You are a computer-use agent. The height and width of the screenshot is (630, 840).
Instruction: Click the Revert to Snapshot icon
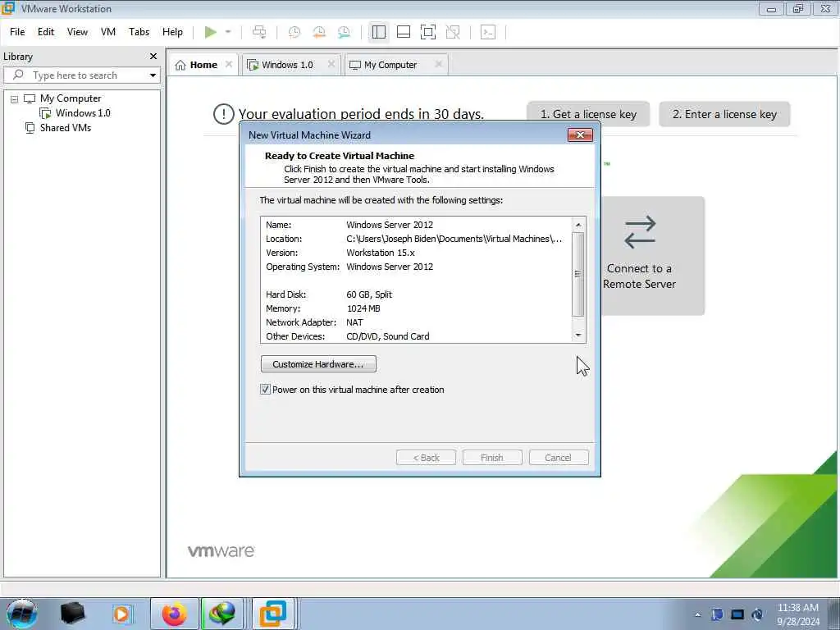[x=319, y=32]
